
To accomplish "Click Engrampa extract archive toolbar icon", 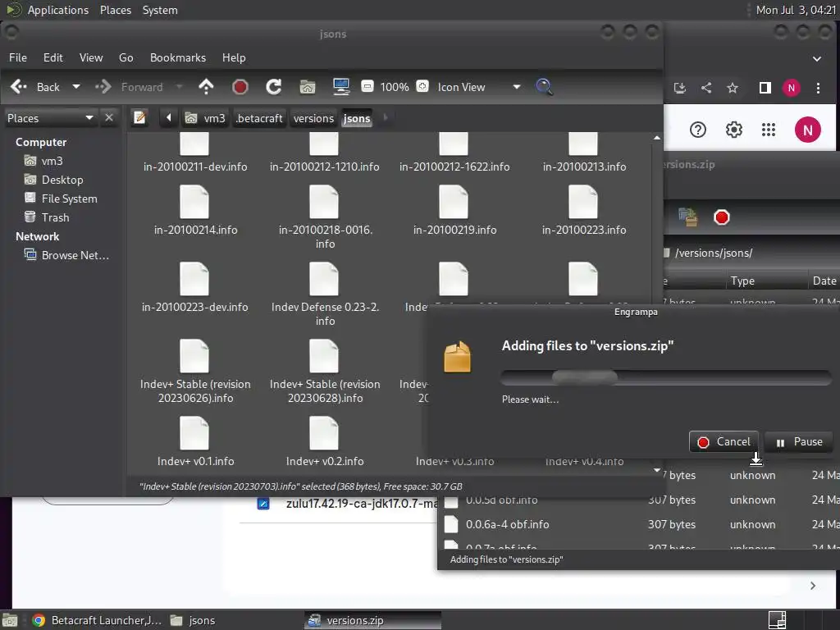I will point(688,217).
